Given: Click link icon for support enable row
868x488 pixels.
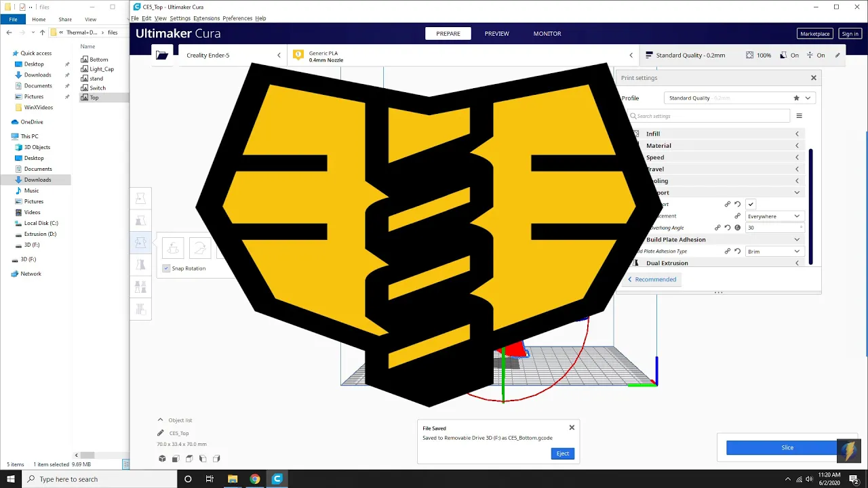Looking at the screenshot, I should 728,204.
